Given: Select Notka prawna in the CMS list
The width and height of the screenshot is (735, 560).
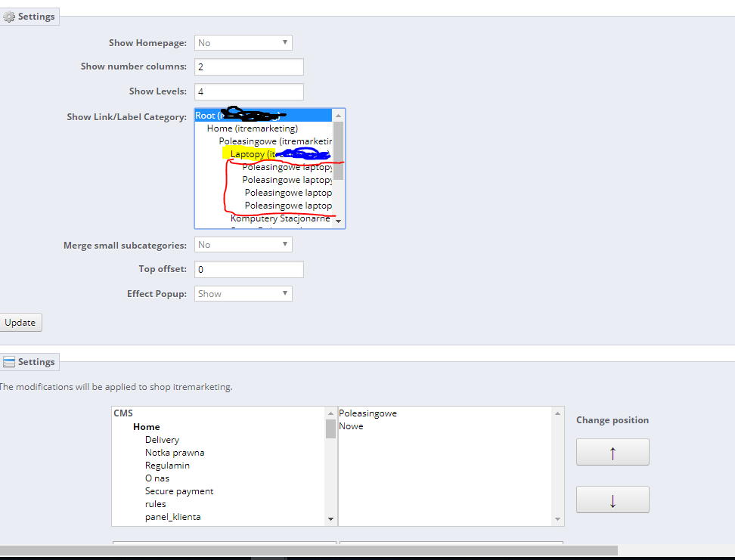Looking at the screenshot, I should (175, 453).
